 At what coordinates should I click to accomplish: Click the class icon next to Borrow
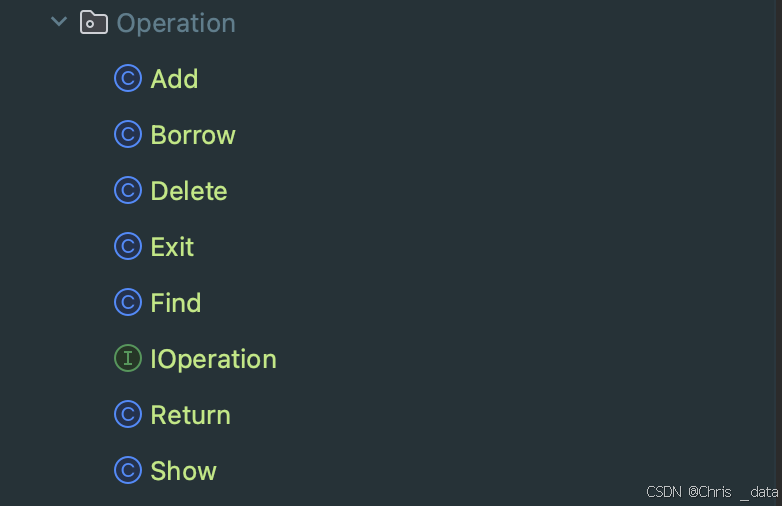(128, 134)
